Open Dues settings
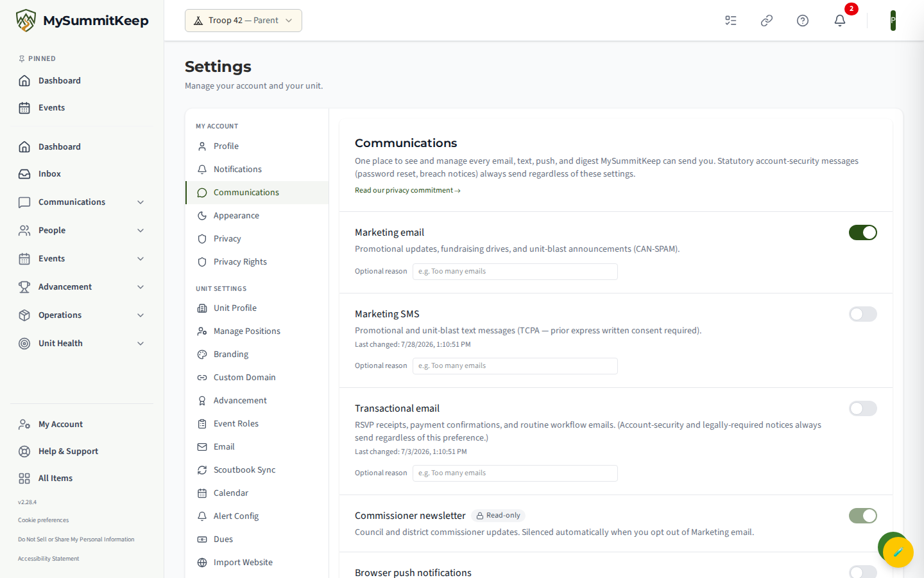 point(257,539)
